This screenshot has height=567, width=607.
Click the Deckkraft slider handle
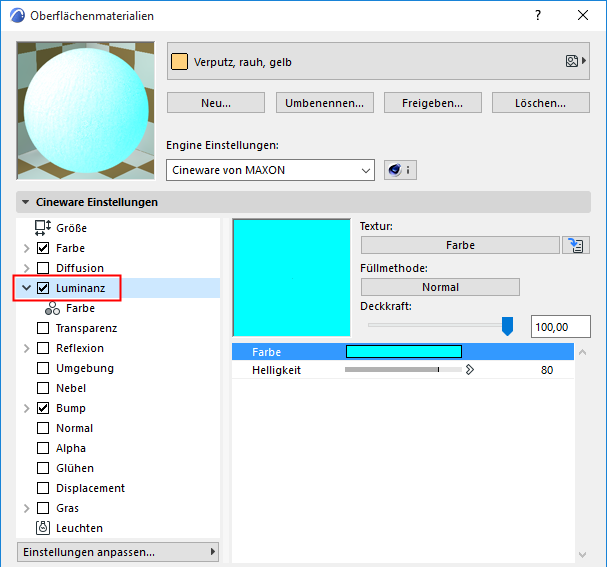click(507, 326)
